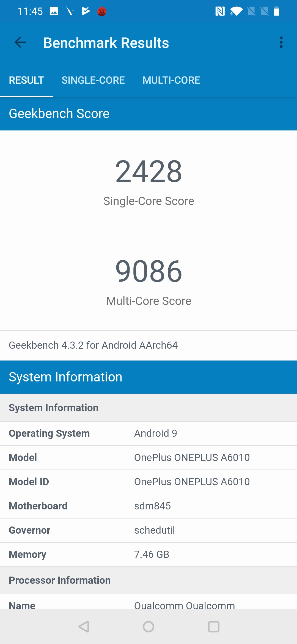Tap the Model ID label

click(29, 482)
